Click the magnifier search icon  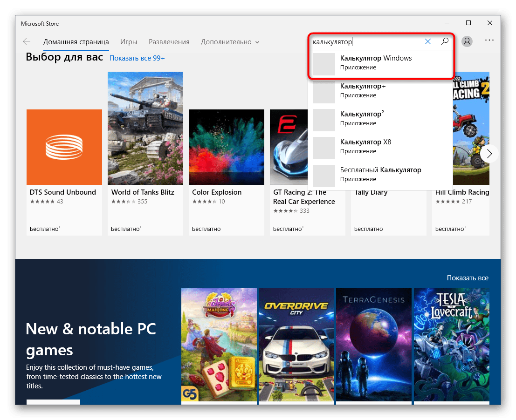(x=445, y=41)
